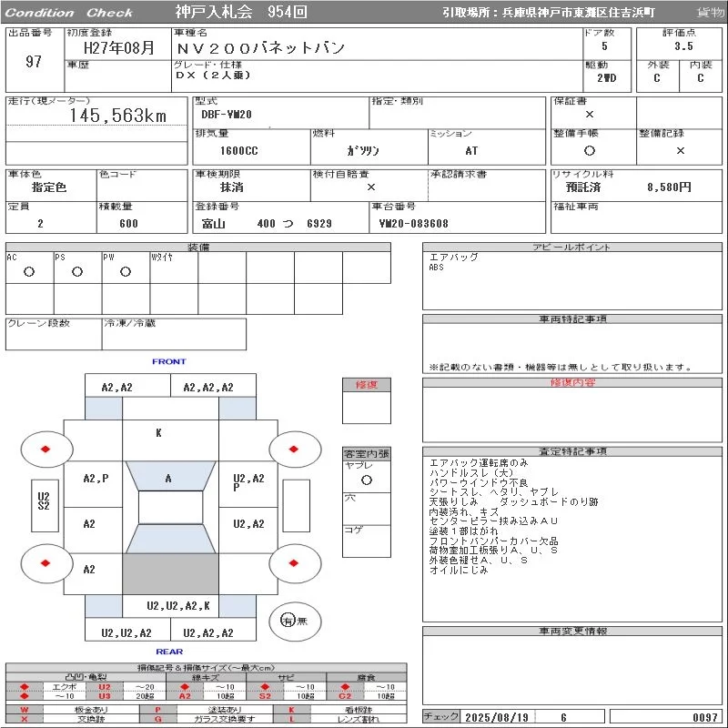Click the appeal point エアバッグ
This screenshot has width=728, height=728.
tap(453, 257)
